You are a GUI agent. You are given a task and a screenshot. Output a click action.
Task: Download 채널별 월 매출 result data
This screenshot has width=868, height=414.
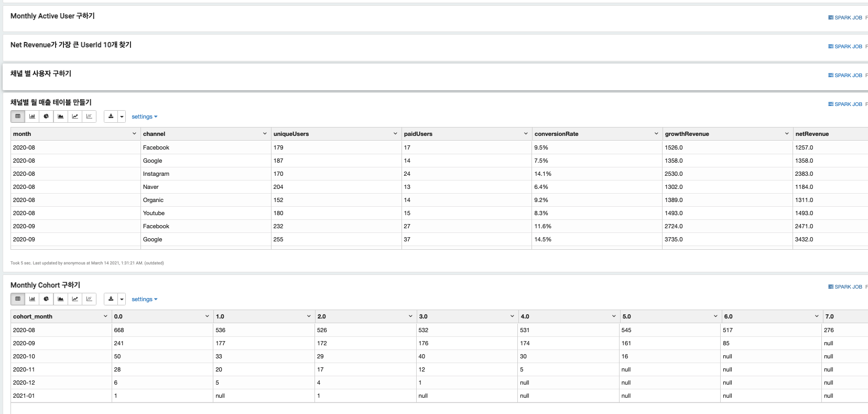(111, 116)
